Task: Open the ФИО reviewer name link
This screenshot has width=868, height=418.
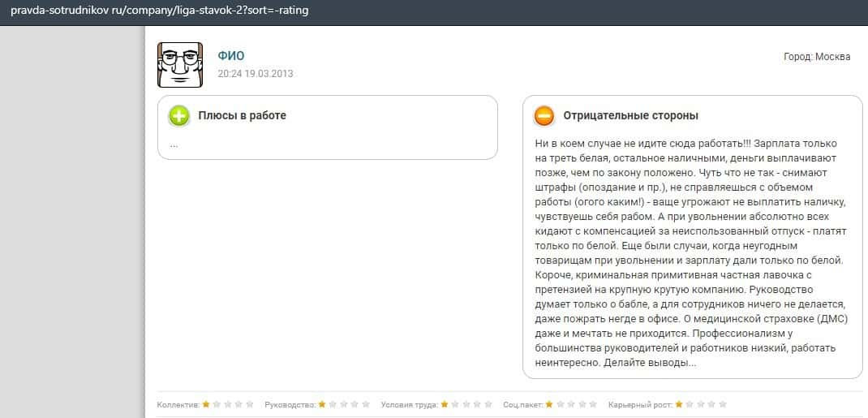Action: click(x=230, y=56)
